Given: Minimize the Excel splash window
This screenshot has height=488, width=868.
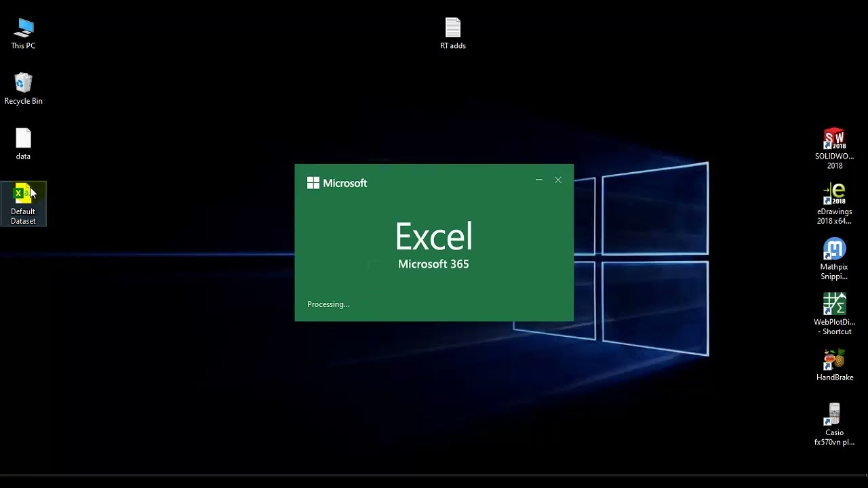Looking at the screenshot, I should [539, 180].
